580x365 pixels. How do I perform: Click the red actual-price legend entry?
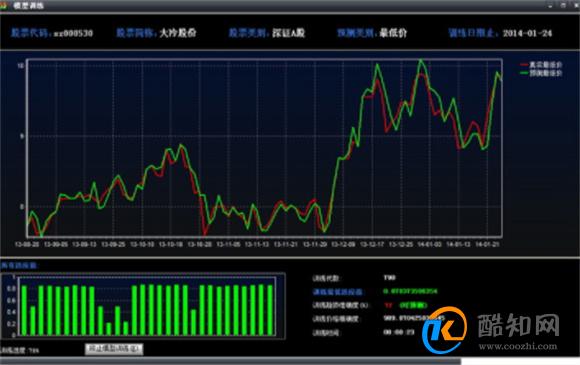(x=541, y=65)
